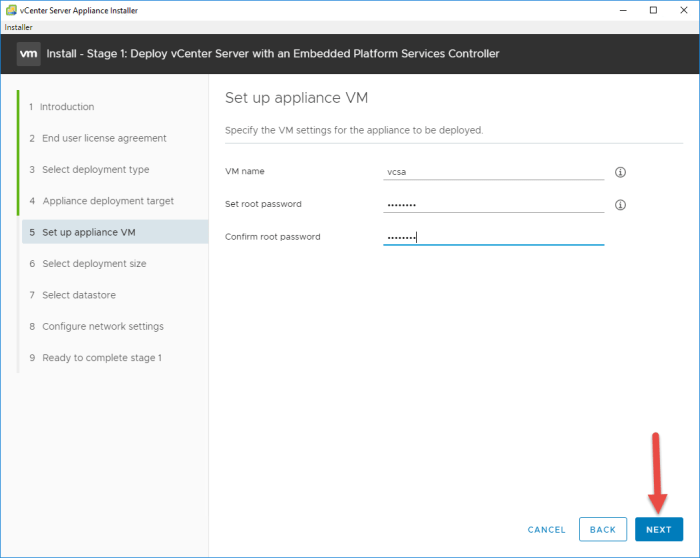
Task: Focus the Set root password field
Action: (493, 205)
